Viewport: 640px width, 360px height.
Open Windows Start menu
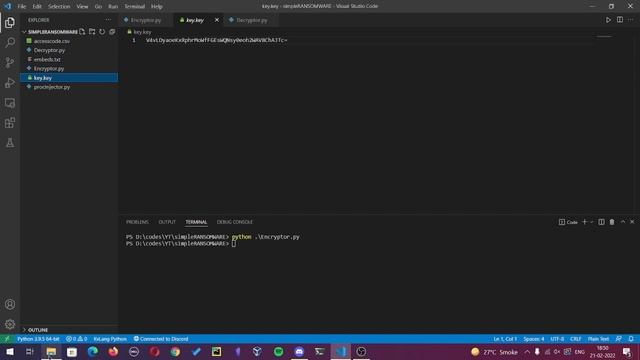10,351
